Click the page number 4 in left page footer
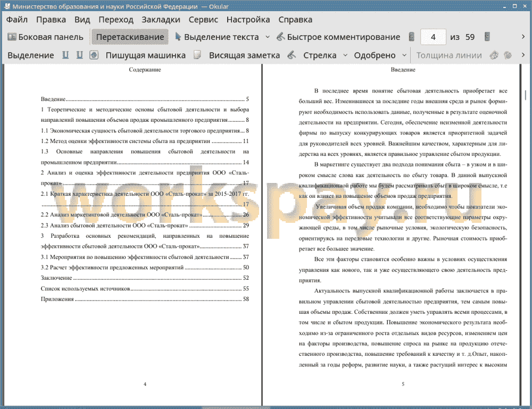The width and height of the screenshot is (532, 409). 145,384
